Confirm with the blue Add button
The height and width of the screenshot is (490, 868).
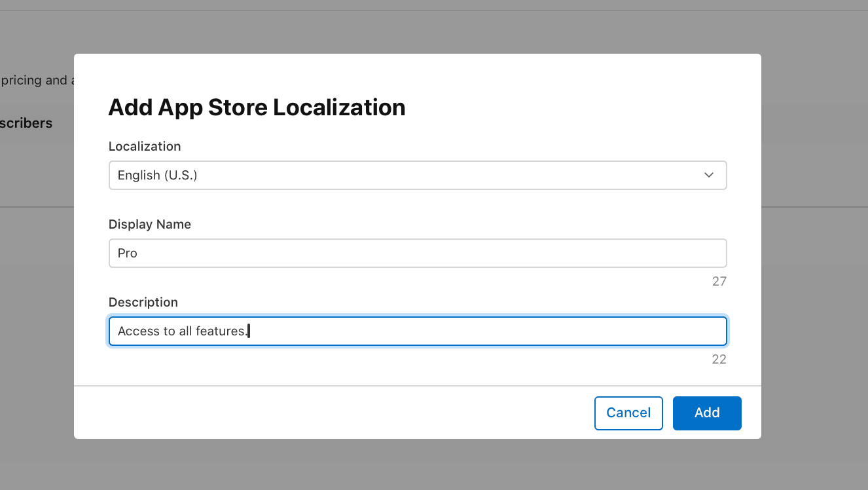tap(707, 413)
